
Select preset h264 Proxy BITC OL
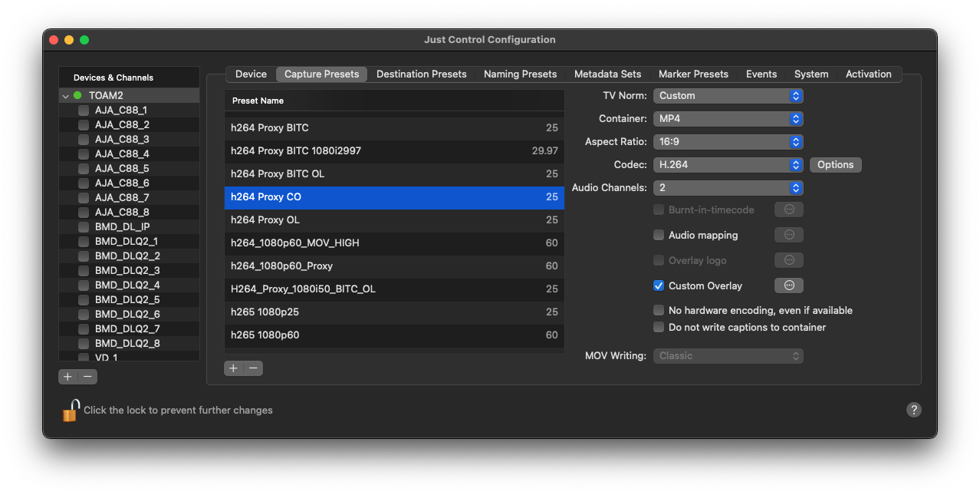tap(394, 174)
